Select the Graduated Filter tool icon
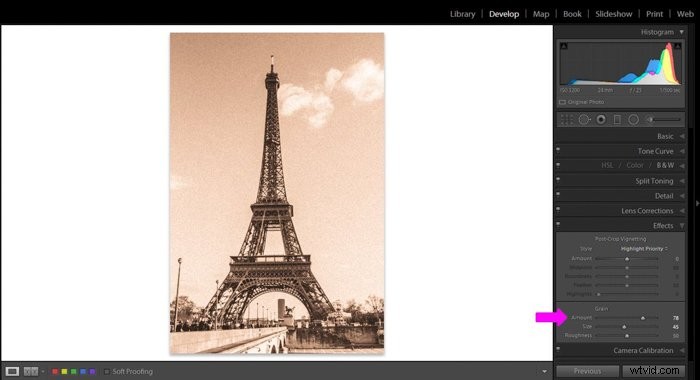The height and width of the screenshot is (380, 700). [617, 120]
